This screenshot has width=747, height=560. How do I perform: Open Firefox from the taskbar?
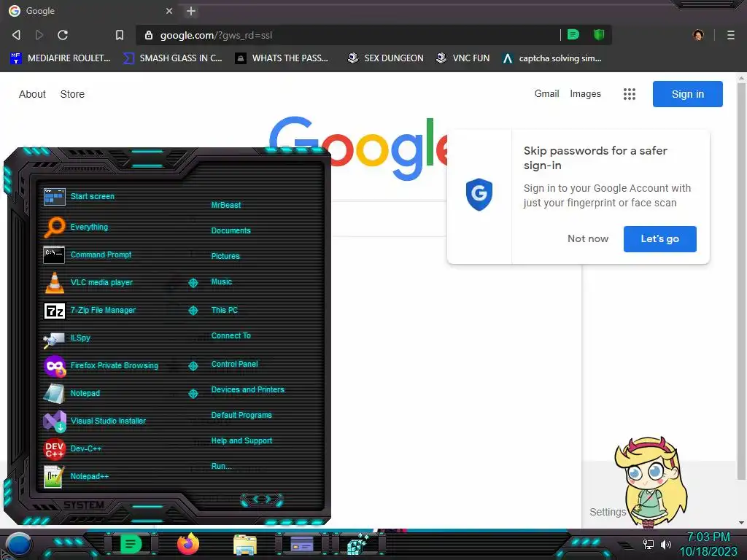point(187,544)
